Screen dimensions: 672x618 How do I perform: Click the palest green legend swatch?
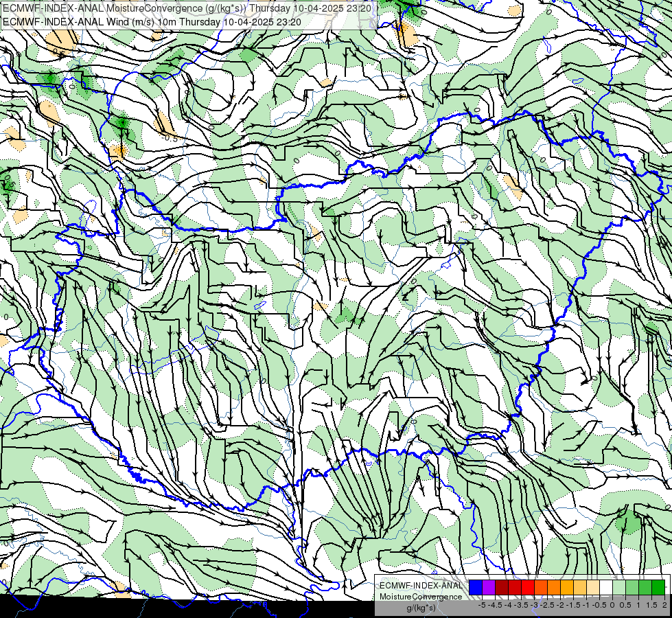pos(619,587)
